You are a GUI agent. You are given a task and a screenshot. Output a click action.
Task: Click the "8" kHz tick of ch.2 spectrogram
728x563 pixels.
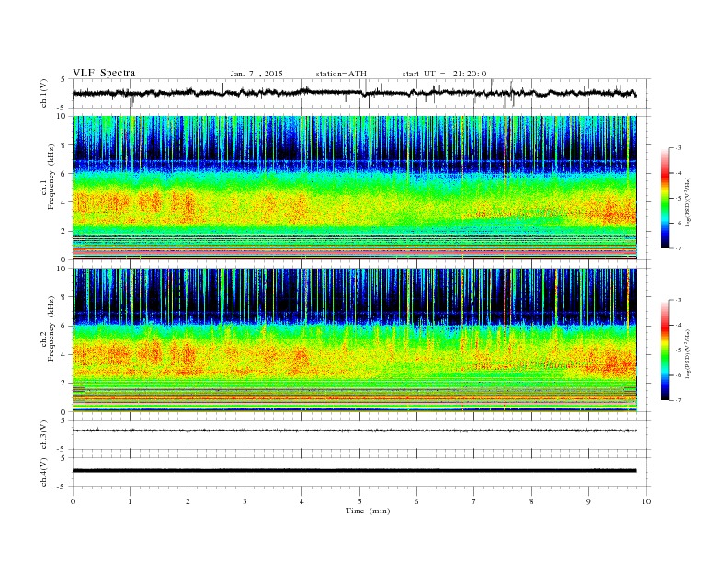63,297
